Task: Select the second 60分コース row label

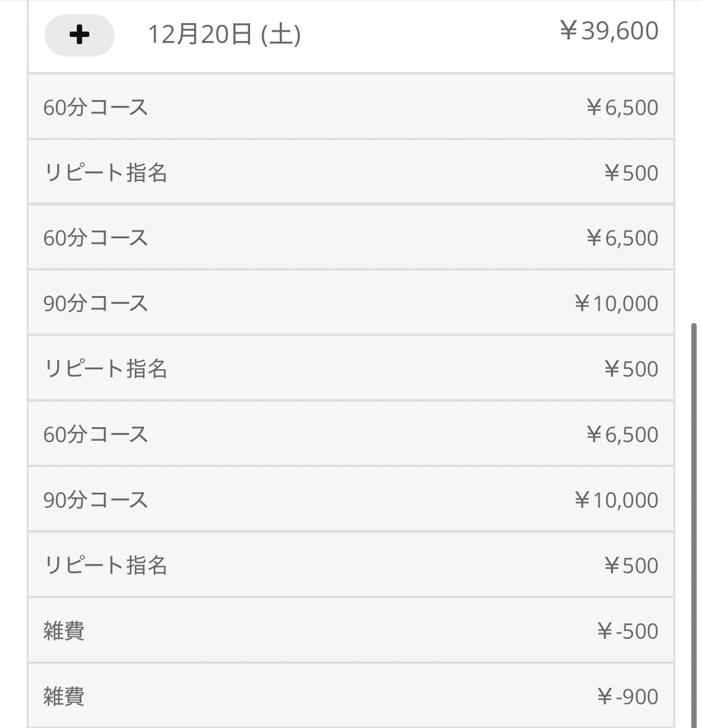Action: [x=96, y=238]
